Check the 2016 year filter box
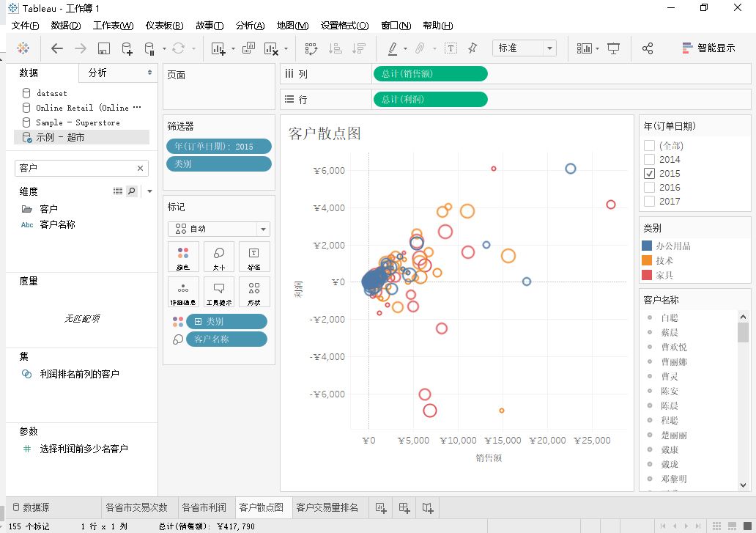The width and height of the screenshot is (756, 533). click(x=650, y=187)
